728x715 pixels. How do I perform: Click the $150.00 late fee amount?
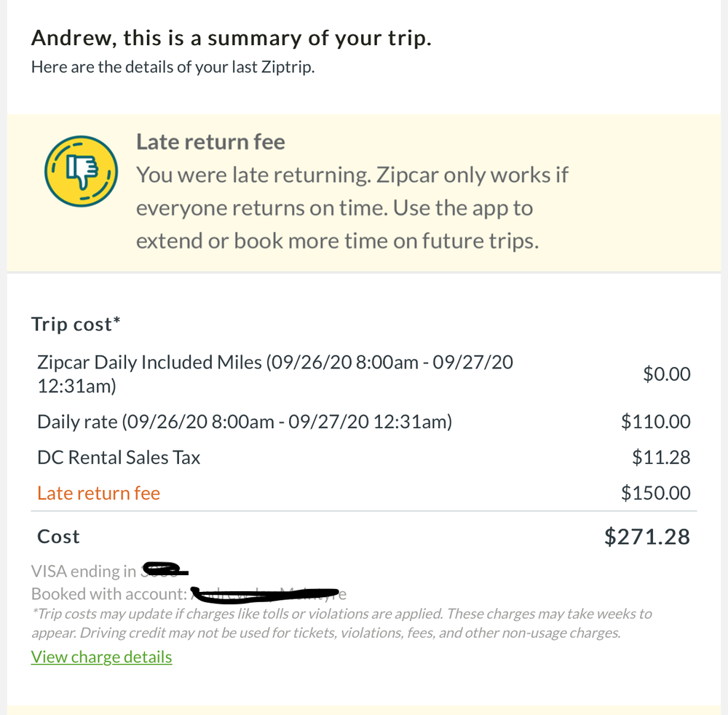[x=655, y=493]
